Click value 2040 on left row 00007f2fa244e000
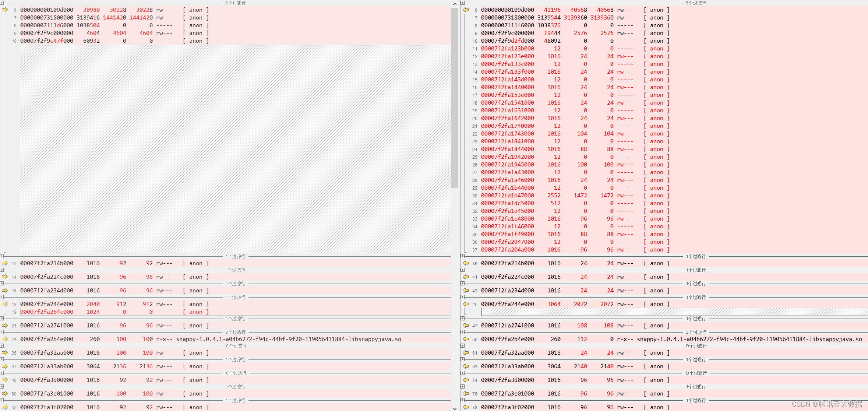 click(x=93, y=304)
